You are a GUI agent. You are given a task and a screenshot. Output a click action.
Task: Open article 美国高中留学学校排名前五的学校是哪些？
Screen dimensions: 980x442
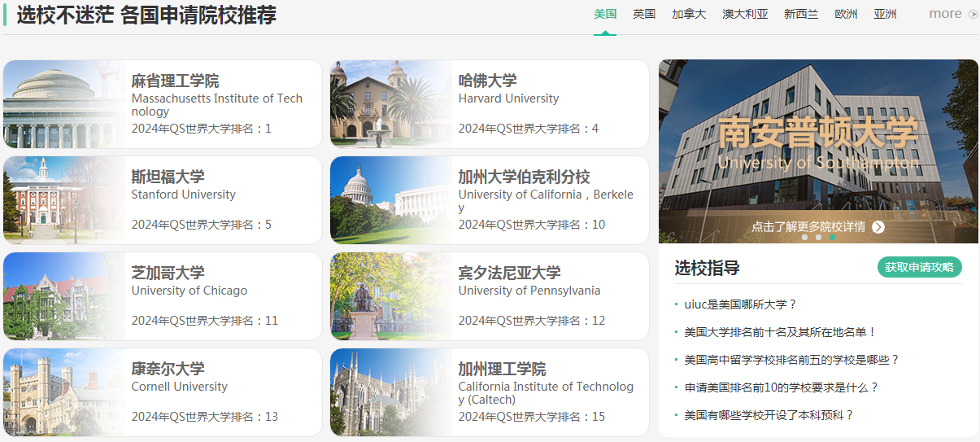coord(791,360)
